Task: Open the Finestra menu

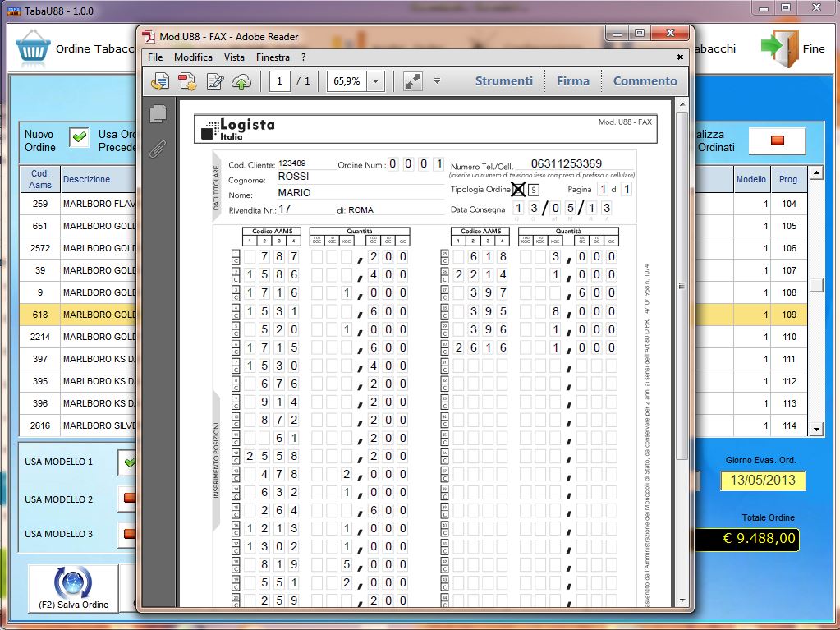Action: coord(273,57)
